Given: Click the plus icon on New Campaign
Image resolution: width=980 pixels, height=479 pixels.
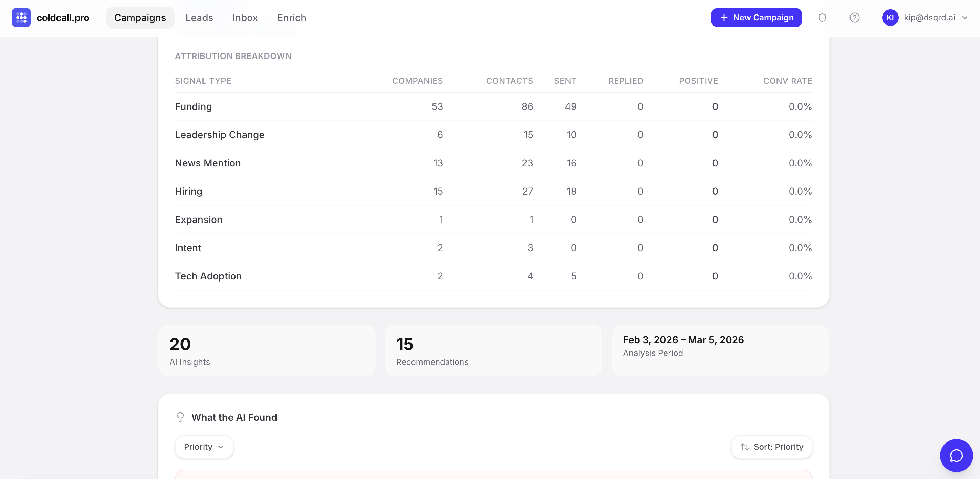Looking at the screenshot, I should click(x=723, y=18).
